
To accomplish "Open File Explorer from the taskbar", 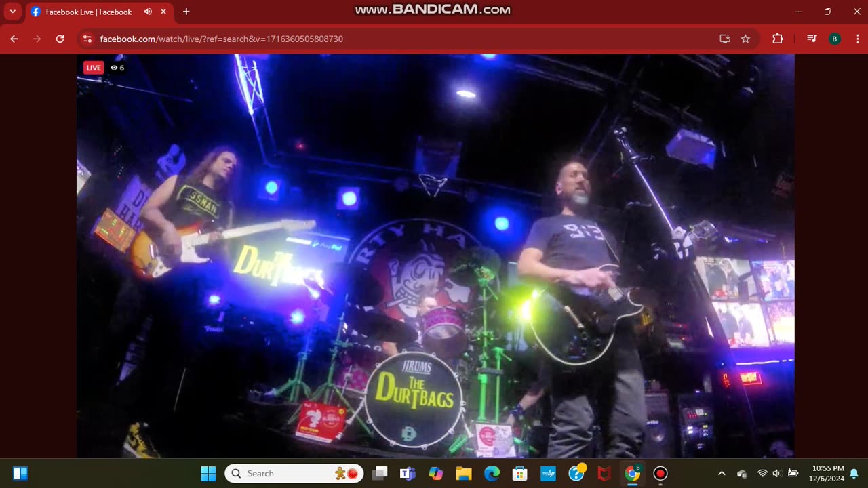I will point(464,473).
